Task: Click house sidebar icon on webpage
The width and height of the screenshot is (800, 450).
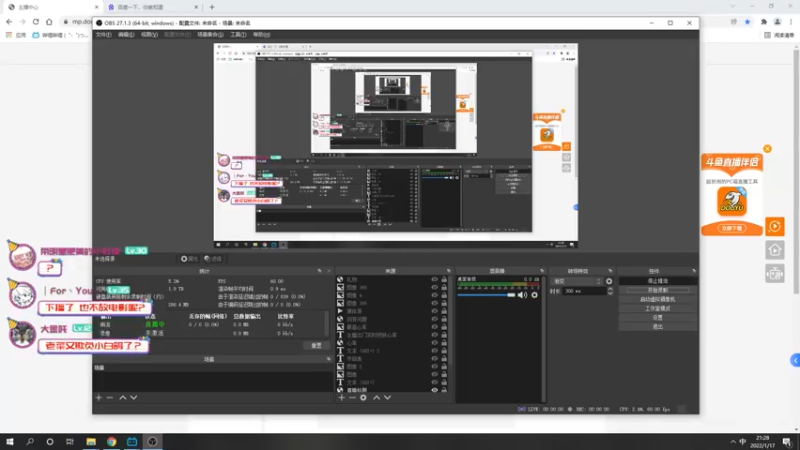Action: point(774,250)
